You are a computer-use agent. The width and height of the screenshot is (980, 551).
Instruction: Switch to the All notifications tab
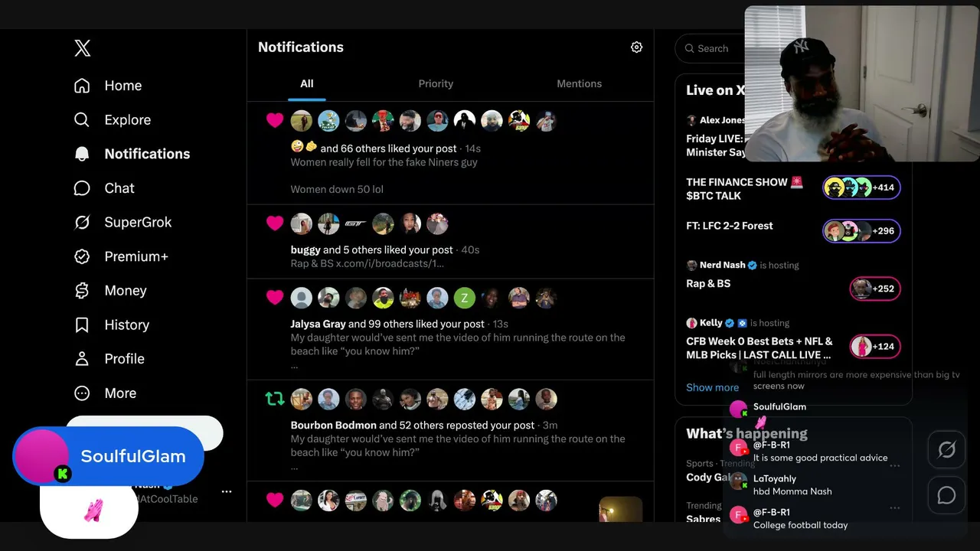(x=307, y=83)
